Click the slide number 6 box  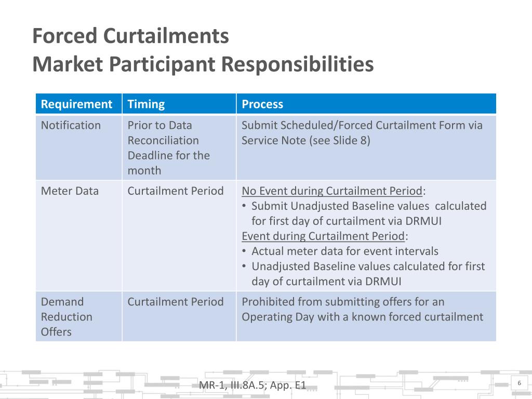519,383
